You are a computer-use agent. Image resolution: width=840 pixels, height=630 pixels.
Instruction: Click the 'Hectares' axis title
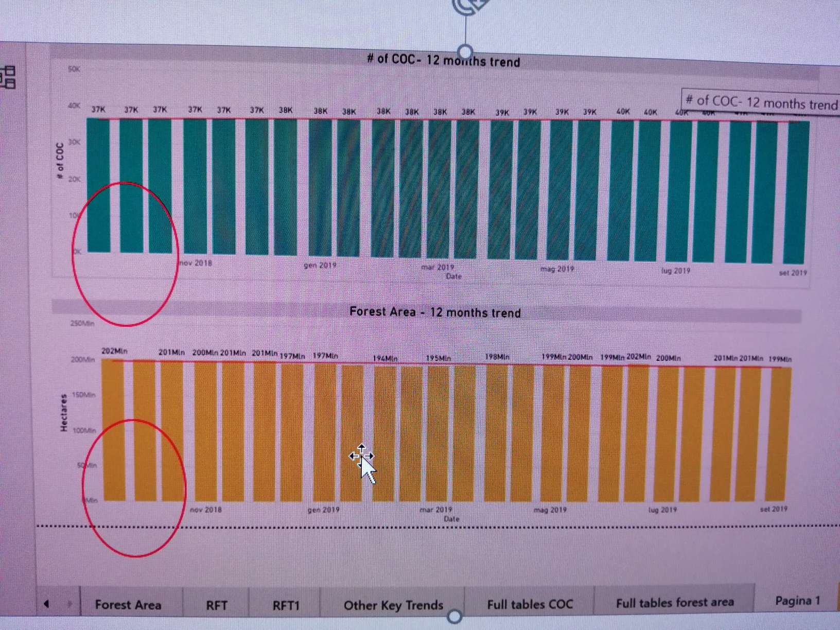(64, 412)
